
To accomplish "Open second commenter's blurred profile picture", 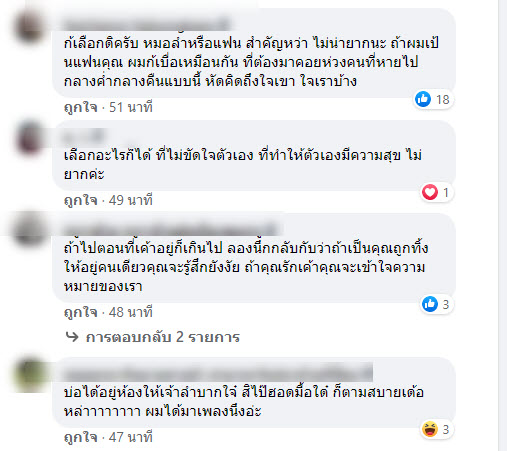I will [x=29, y=138].
